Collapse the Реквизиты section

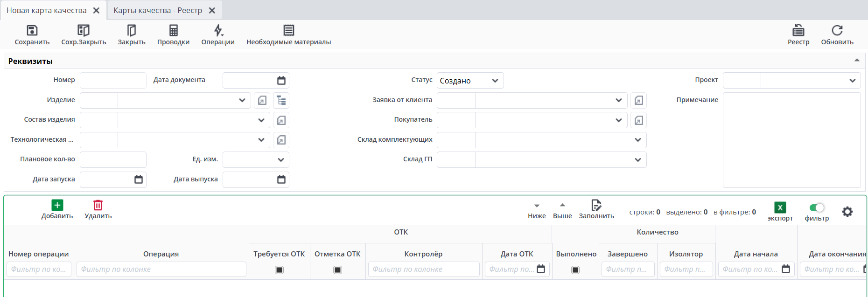857,60
